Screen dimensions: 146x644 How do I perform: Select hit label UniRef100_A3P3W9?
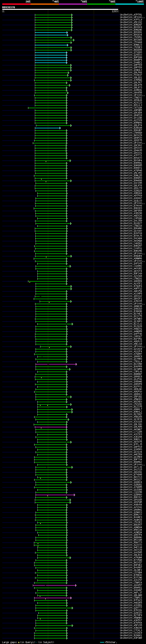[131, 638]
